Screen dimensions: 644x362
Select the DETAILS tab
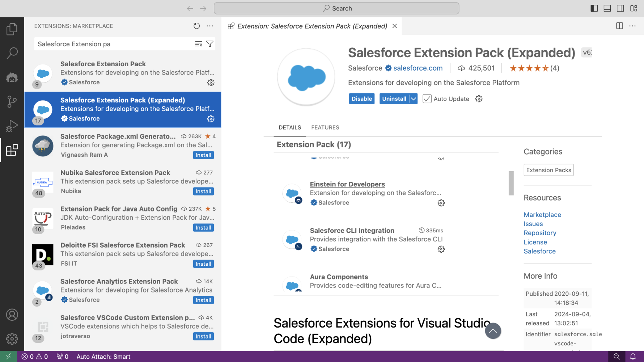coord(290,127)
